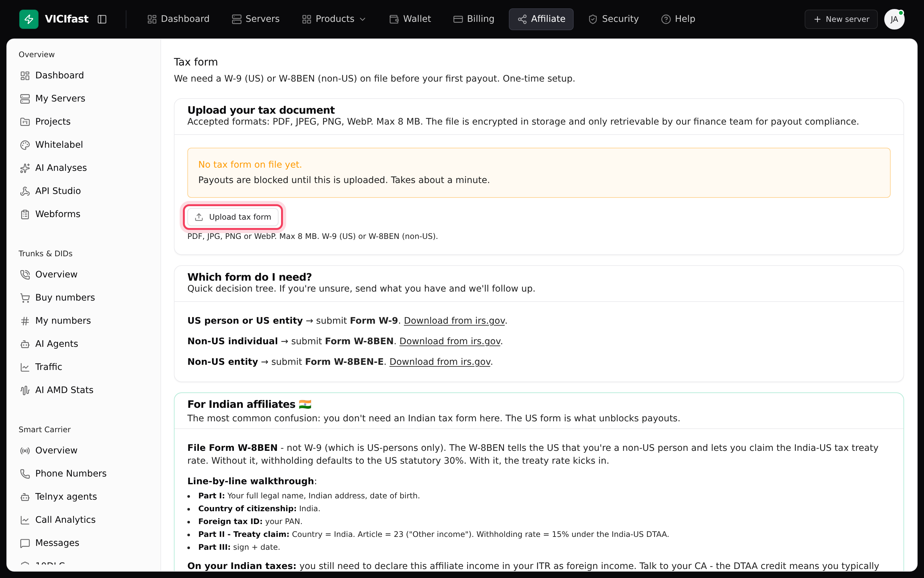The width and height of the screenshot is (924, 578).
Task: Open Buy numbers label in sidebar
Action: (x=65, y=297)
